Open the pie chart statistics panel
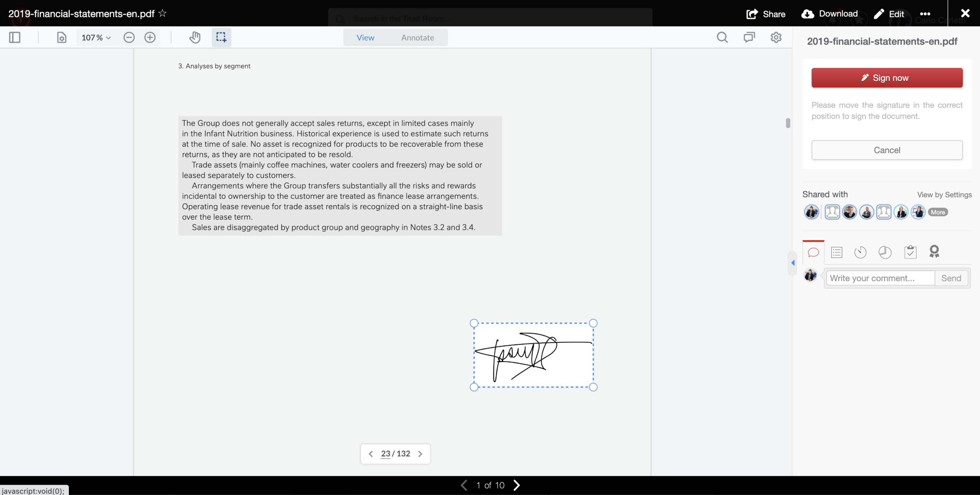The image size is (980, 495). pos(885,252)
